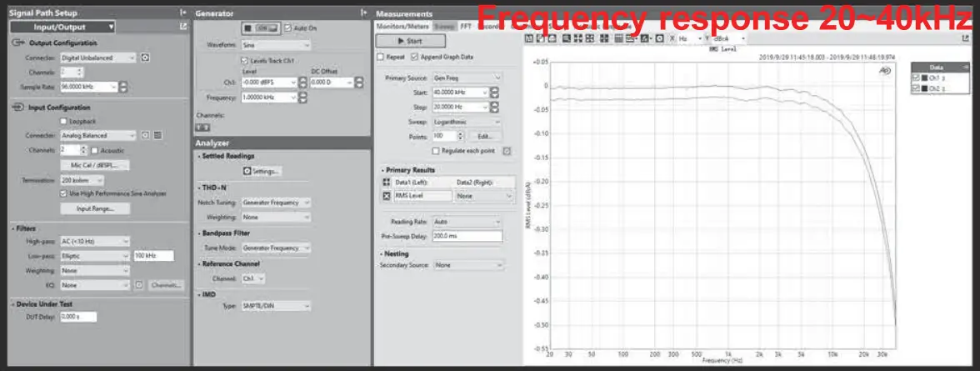Screen dimensions: 980x371
Task: Open IMD Type SMPTE/DIN dropdown
Action: point(276,306)
